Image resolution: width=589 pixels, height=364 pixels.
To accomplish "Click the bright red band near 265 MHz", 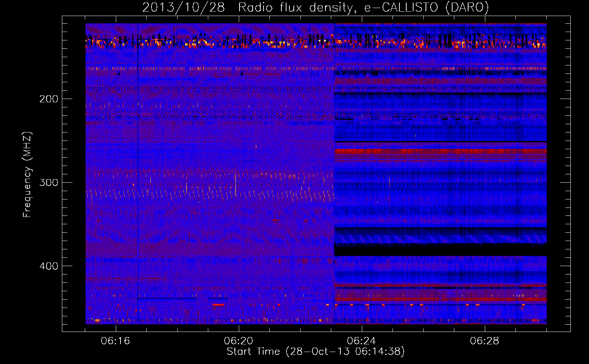I will click(x=440, y=151).
